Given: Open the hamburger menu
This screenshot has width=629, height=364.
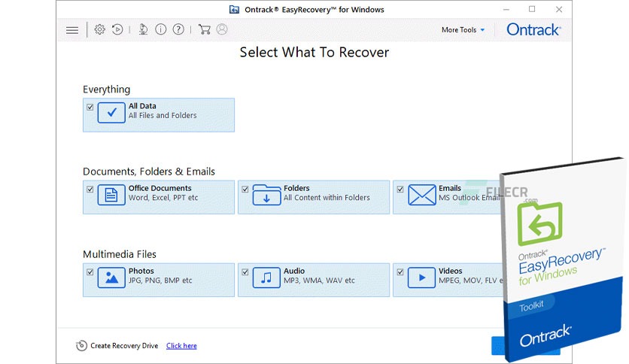Looking at the screenshot, I should (72, 30).
